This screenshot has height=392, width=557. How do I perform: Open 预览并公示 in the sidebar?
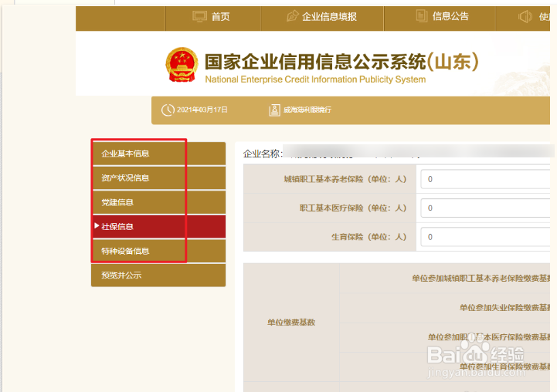coord(158,275)
